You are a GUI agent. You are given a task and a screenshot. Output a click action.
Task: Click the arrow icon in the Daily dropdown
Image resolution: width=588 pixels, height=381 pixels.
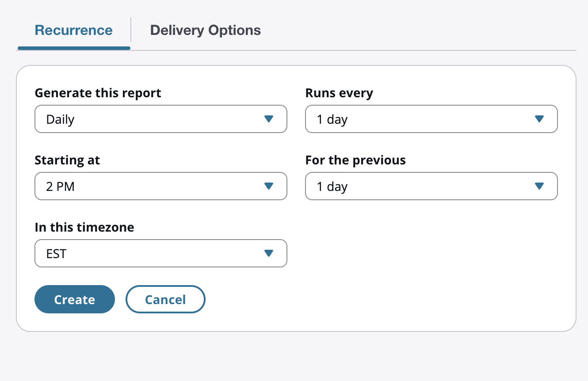click(x=269, y=119)
